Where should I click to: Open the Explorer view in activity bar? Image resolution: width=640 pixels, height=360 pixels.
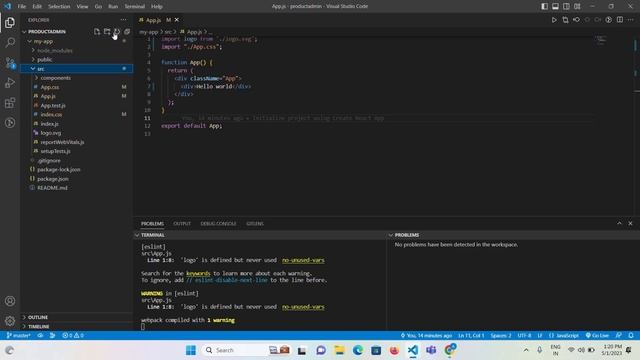click(x=10, y=22)
